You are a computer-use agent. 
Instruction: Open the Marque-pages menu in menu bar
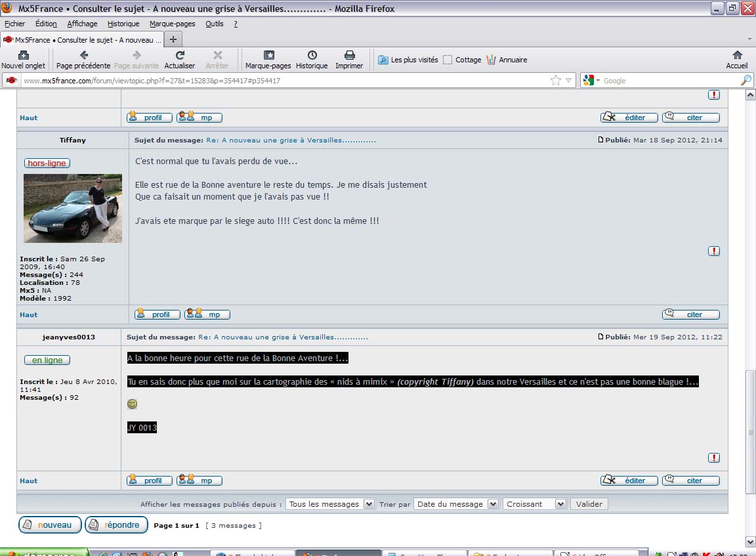(172, 24)
